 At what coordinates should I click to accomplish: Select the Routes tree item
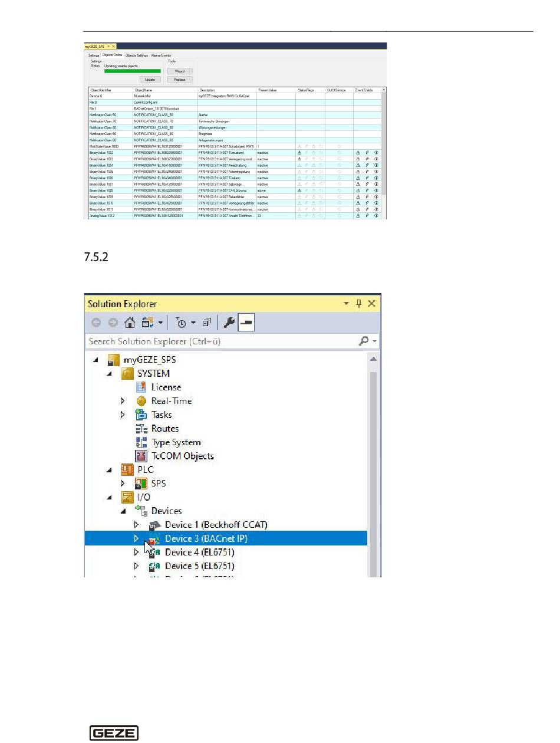[x=165, y=429]
